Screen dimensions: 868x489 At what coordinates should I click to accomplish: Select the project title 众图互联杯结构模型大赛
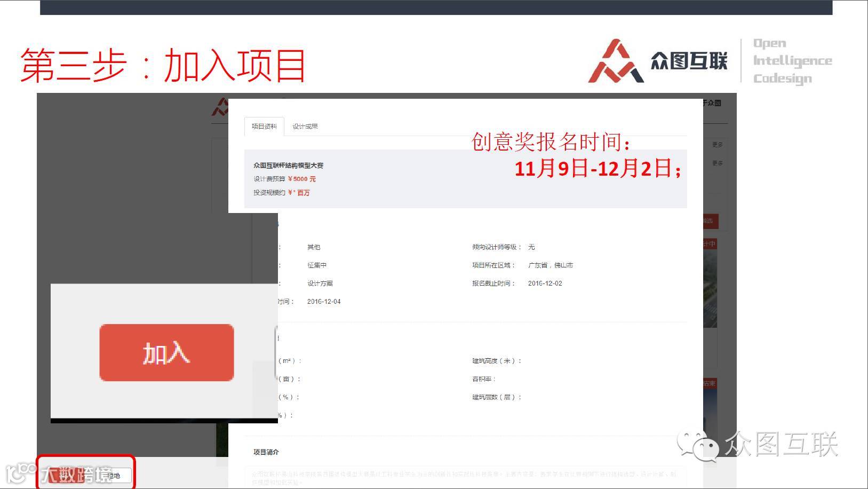click(x=289, y=165)
